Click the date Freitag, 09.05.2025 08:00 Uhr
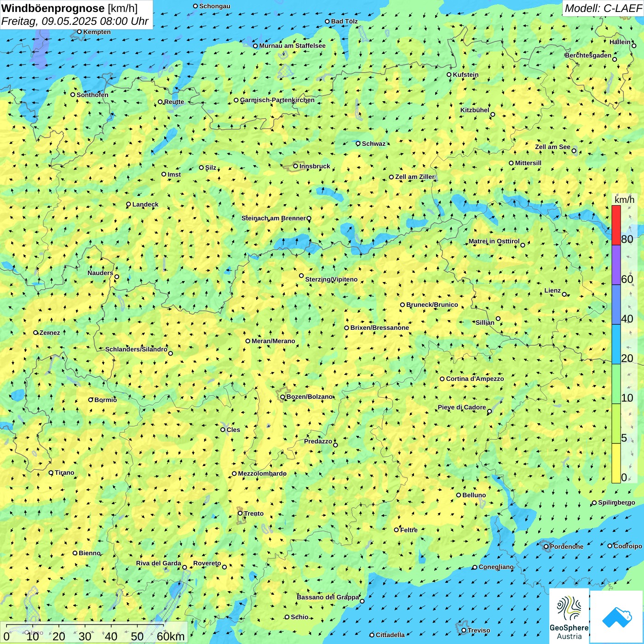Image resolution: width=644 pixels, height=644 pixels. point(75,21)
